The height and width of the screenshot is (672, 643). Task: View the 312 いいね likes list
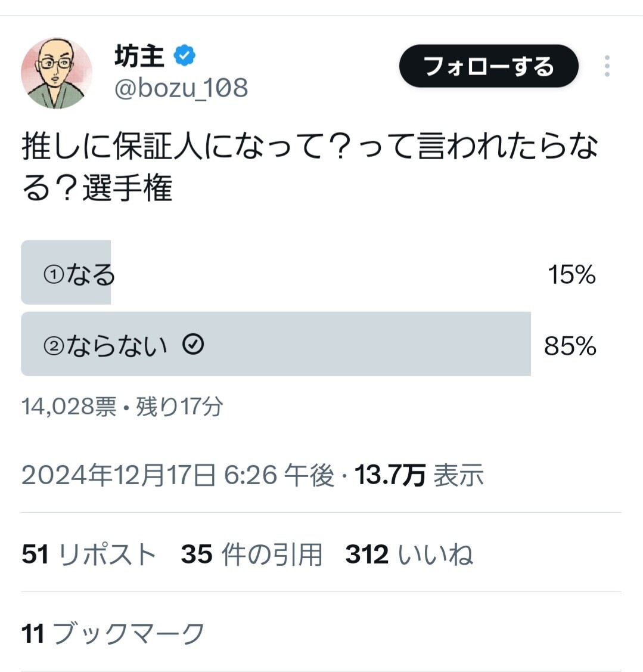409,554
